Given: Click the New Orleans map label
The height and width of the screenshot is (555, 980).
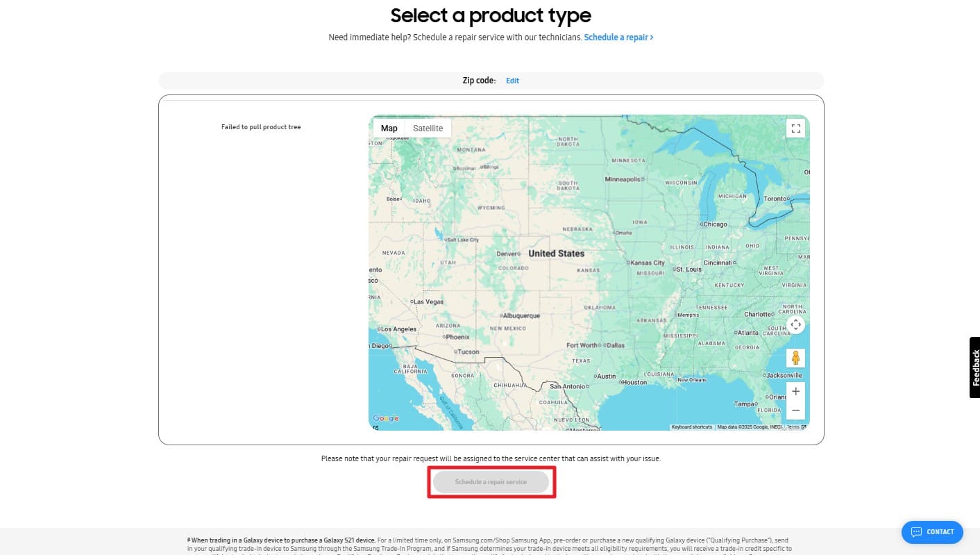Looking at the screenshot, I should 691,380.
